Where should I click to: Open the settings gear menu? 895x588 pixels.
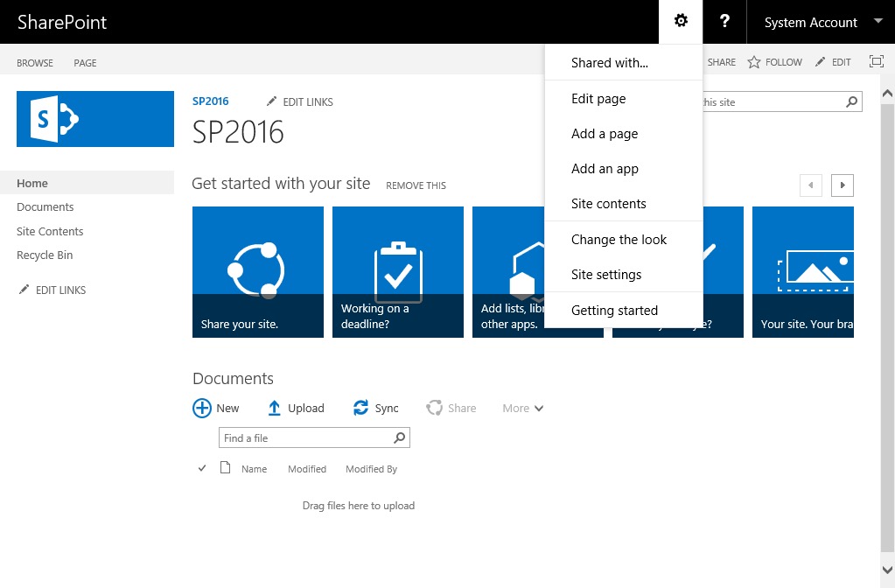tap(681, 22)
